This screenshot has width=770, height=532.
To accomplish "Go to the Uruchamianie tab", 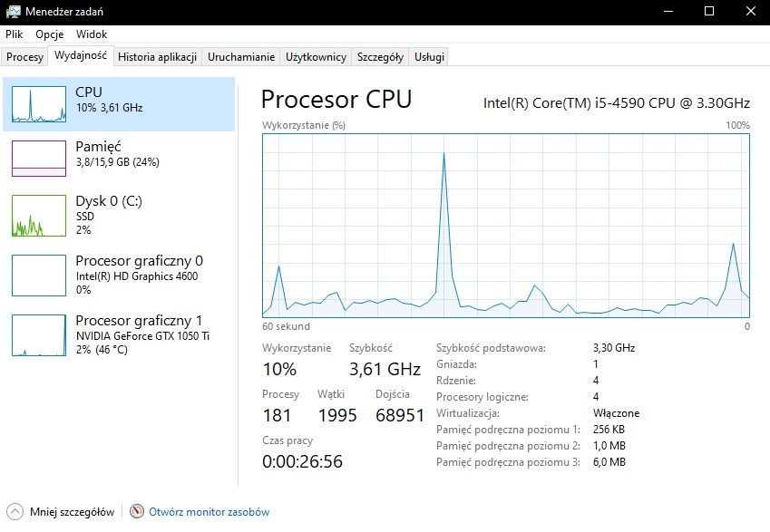I will point(241,56).
